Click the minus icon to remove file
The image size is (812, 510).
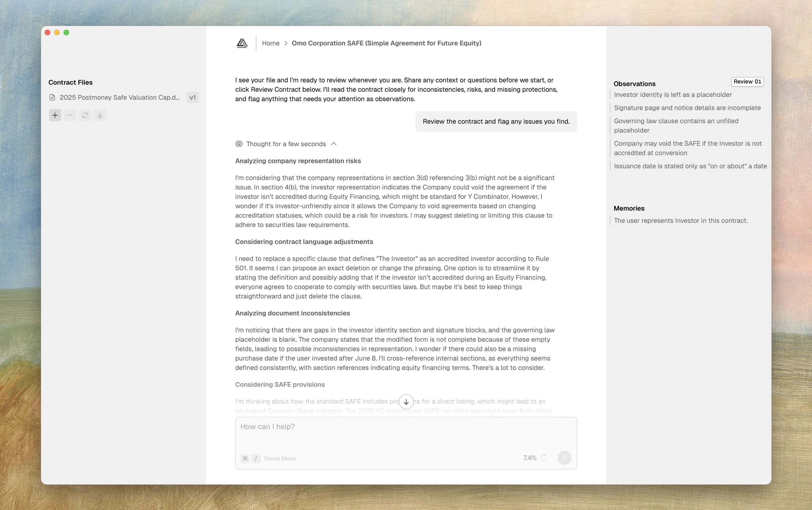click(x=70, y=115)
